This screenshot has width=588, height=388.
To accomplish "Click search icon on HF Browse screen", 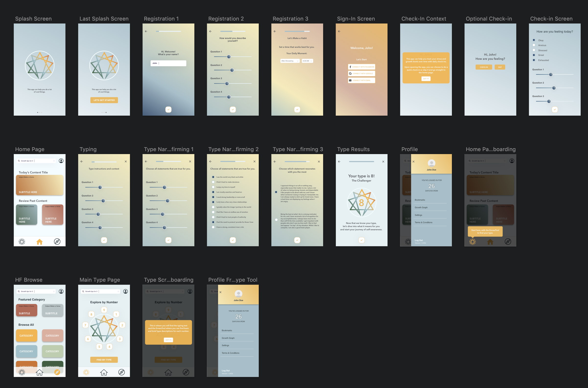I will (x=19, y=291).
